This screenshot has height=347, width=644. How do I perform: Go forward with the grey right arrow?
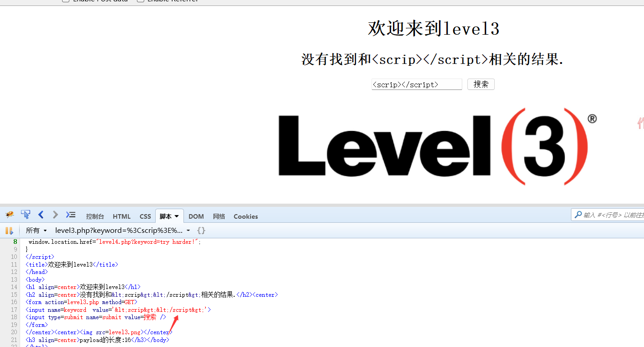pyautogui.click(x=55, y=215)
